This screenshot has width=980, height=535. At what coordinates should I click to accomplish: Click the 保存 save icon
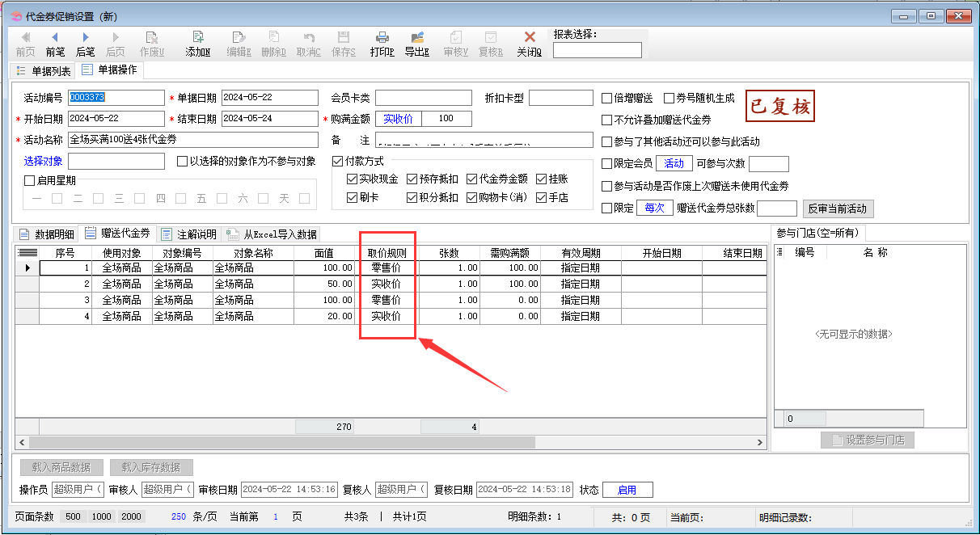click(344, 44)
